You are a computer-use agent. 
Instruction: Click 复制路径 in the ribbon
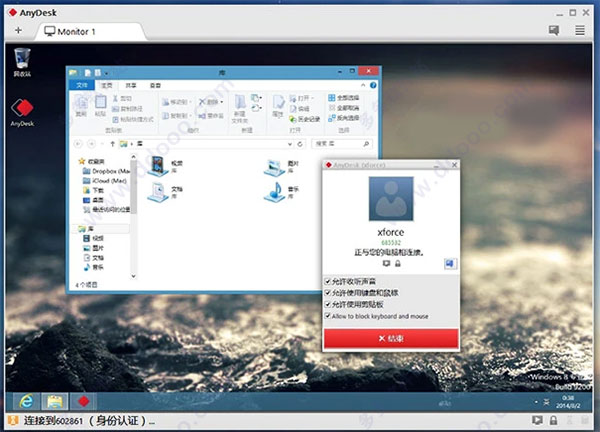click(127, 109)
